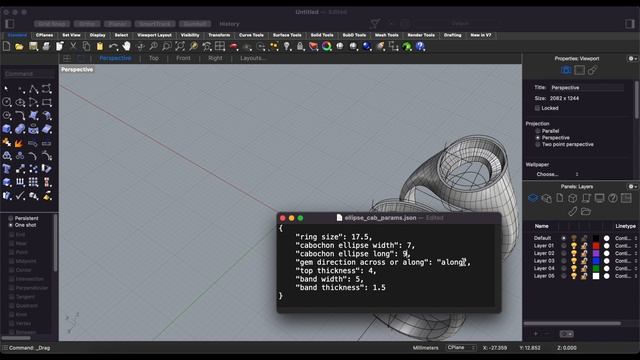Viewport: 640px width, 360px height.
Task: Select the Polyline tool in left sidebar
Action: click(x=33, y=89)
